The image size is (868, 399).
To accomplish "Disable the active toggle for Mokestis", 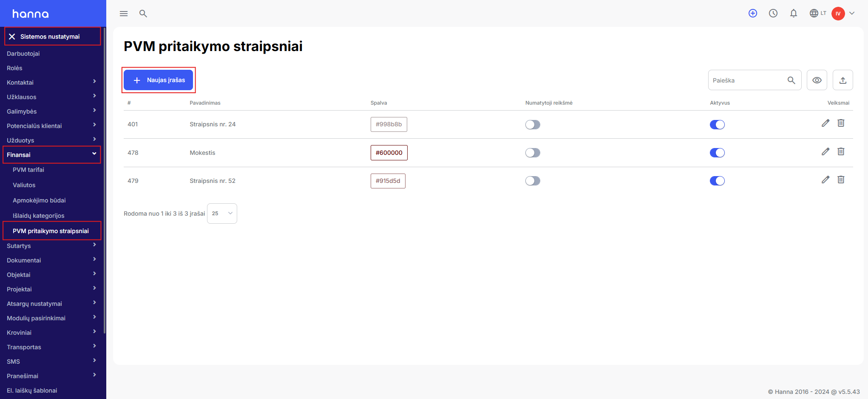I will [717, 153].
